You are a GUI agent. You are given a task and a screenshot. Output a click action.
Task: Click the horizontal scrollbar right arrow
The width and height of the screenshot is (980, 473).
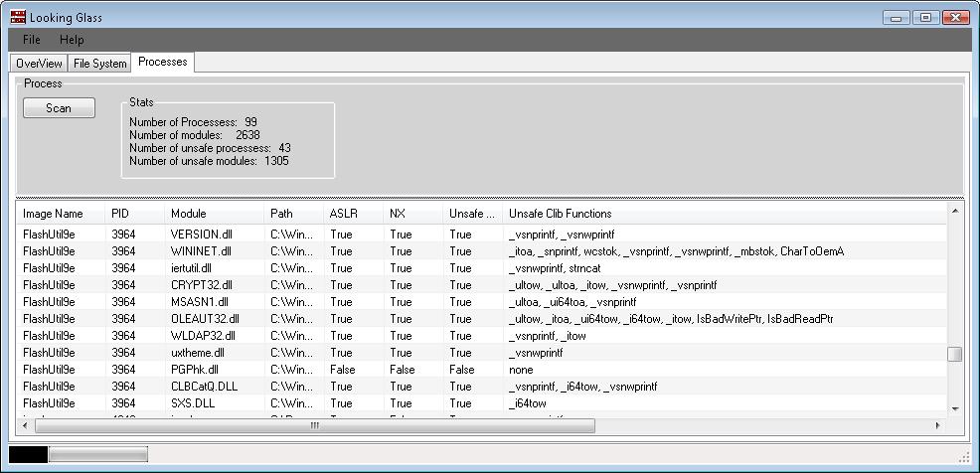tap(937, 425)
